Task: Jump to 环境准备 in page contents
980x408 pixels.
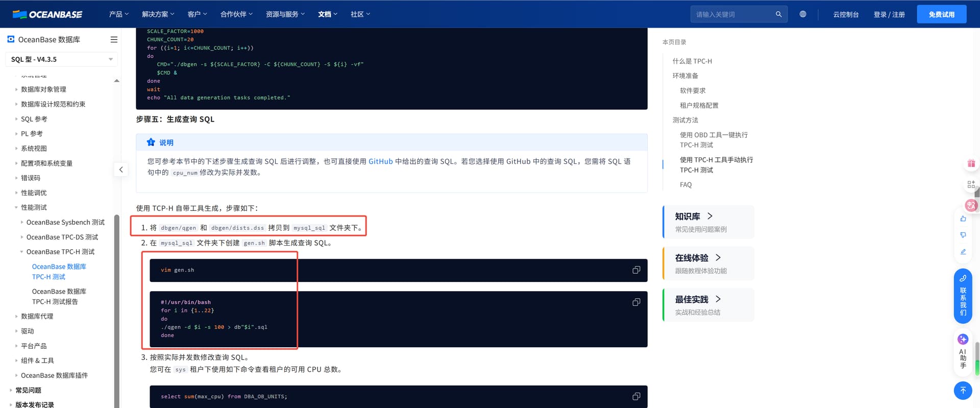Action: [685, 76]
